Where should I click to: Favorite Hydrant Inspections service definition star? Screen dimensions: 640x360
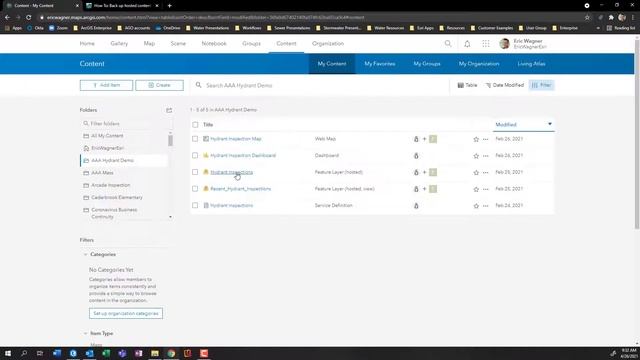[476, 206]
